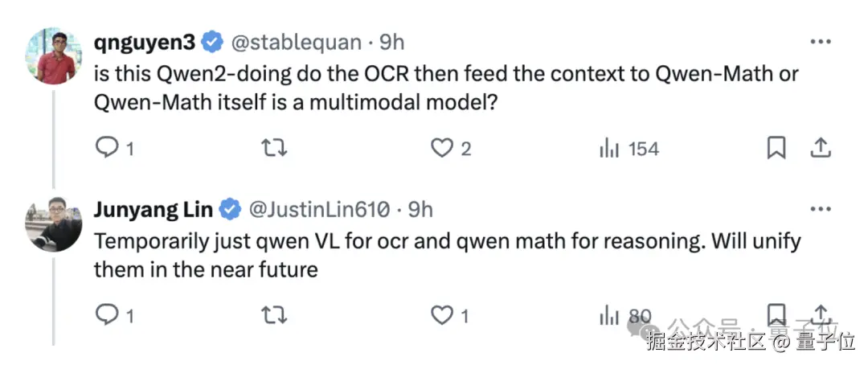Share Junyang Lin's tweet
868x365 pixels.
point(821,314)
